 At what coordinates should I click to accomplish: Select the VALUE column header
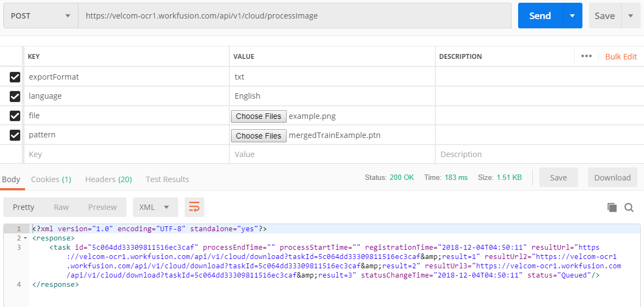coord(244,56)
